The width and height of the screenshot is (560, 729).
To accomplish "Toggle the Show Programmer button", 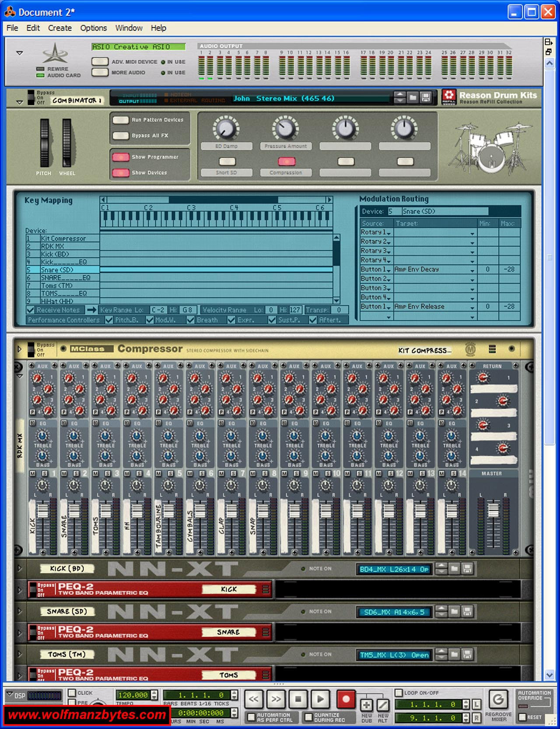I will (121, 157).
